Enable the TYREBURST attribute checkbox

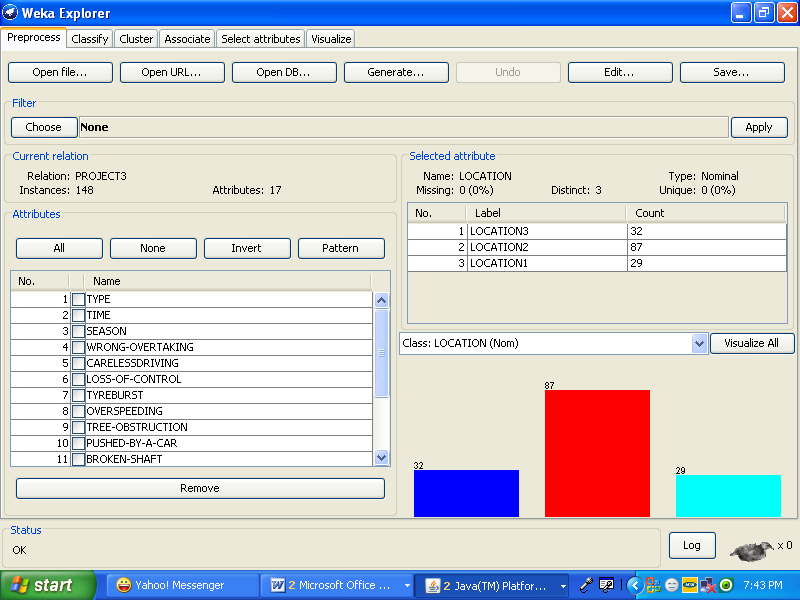[78, 395]
